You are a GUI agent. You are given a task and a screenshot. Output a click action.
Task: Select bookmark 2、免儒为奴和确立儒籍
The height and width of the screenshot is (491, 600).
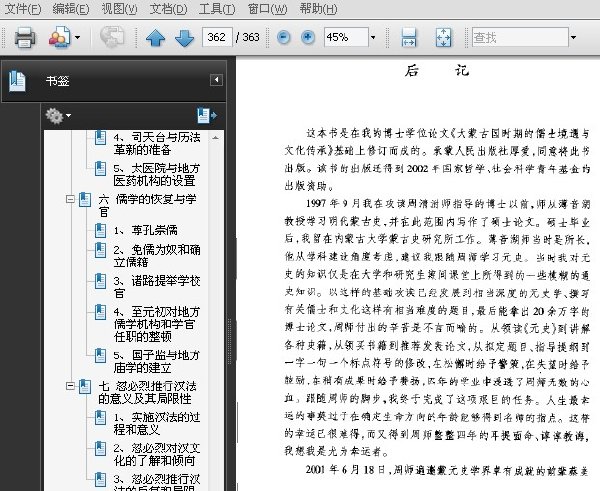point(157,256)
